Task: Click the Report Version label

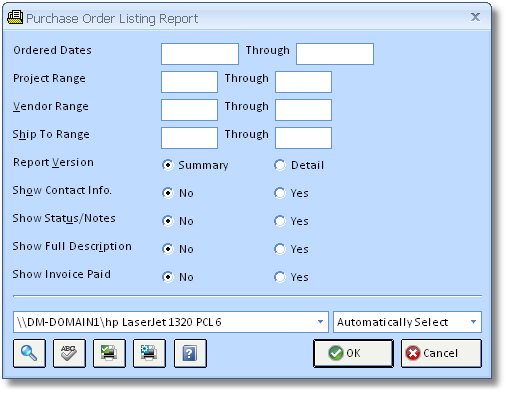Action: click(53, 162)
